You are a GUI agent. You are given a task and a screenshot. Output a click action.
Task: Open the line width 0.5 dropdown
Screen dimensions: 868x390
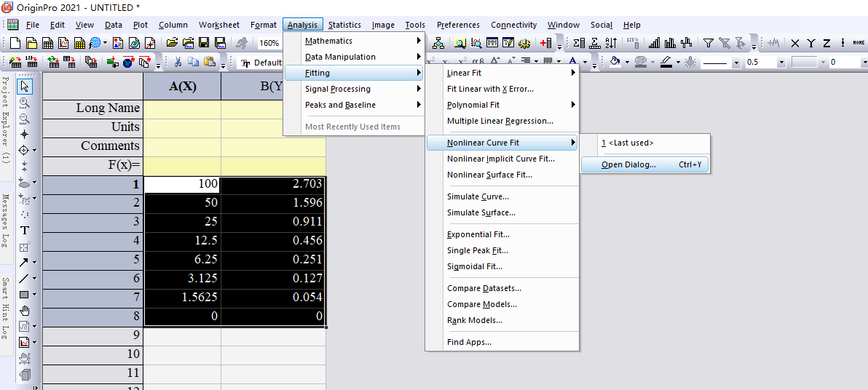(x=781, y=63)
